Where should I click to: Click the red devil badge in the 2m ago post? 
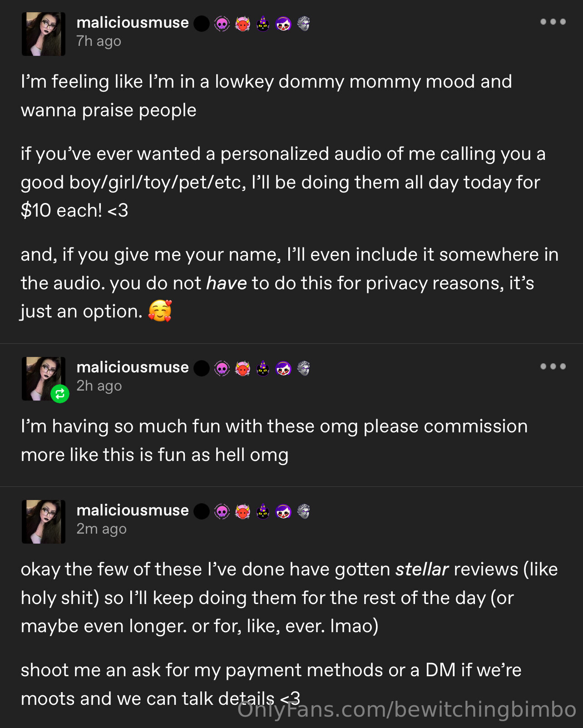pos(242,511)
